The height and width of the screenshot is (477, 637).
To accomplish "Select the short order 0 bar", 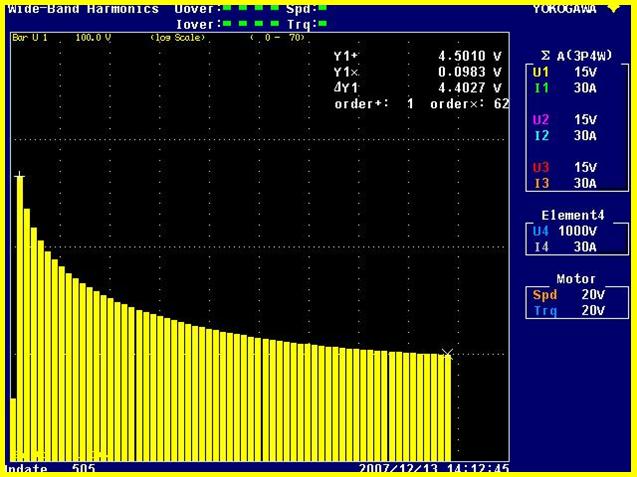I will [13, 429].
